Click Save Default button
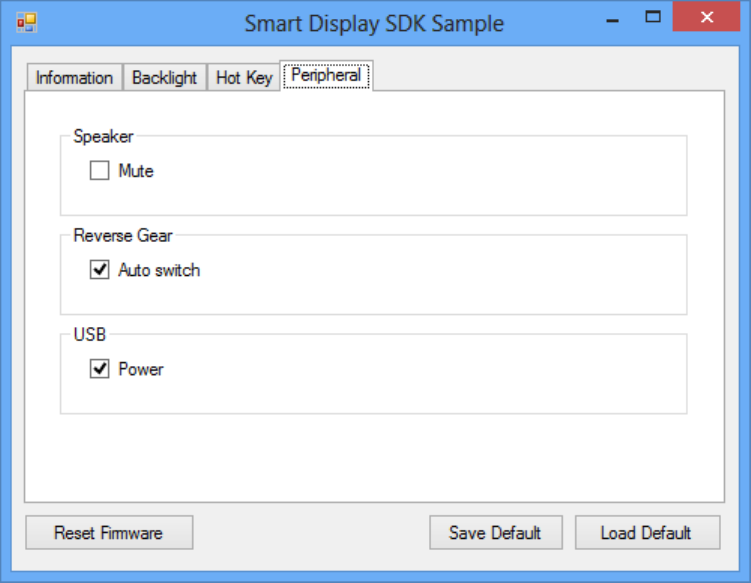 496,532
